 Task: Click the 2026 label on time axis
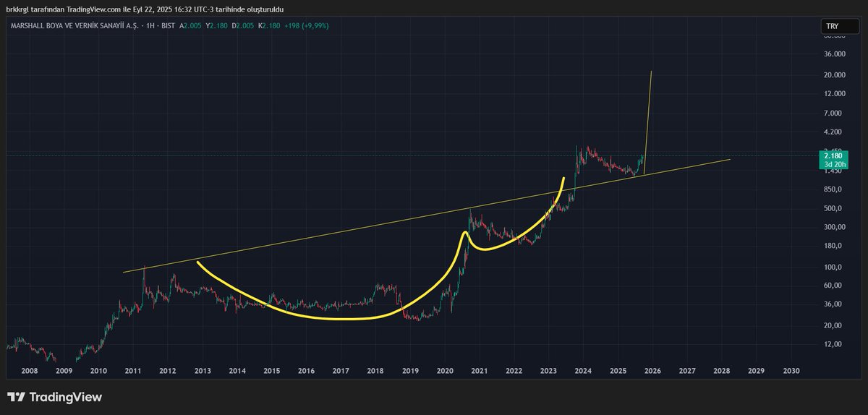click(x=652, y=370)
